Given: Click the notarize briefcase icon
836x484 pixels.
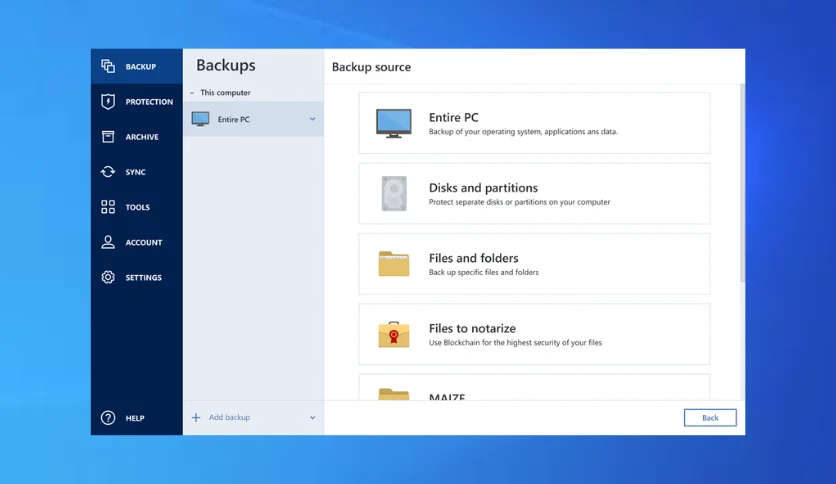Looking at the screenshot, I should point(393,334).
